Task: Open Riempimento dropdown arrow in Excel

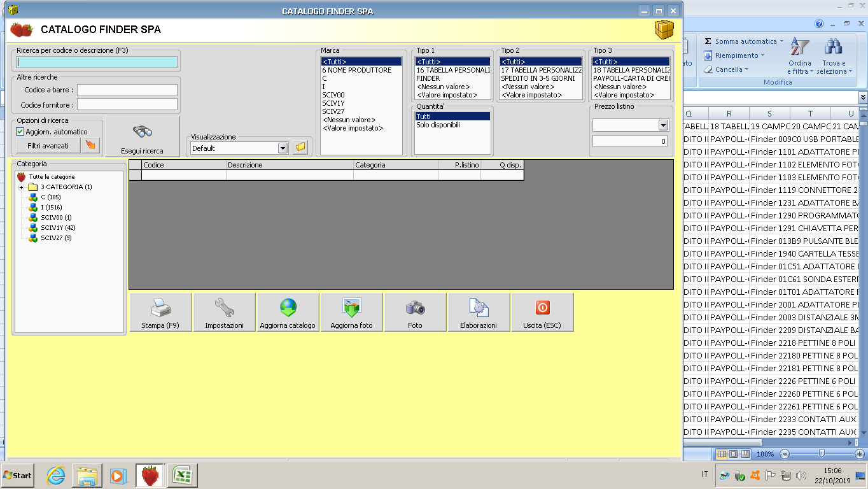Action: (762, 55)
